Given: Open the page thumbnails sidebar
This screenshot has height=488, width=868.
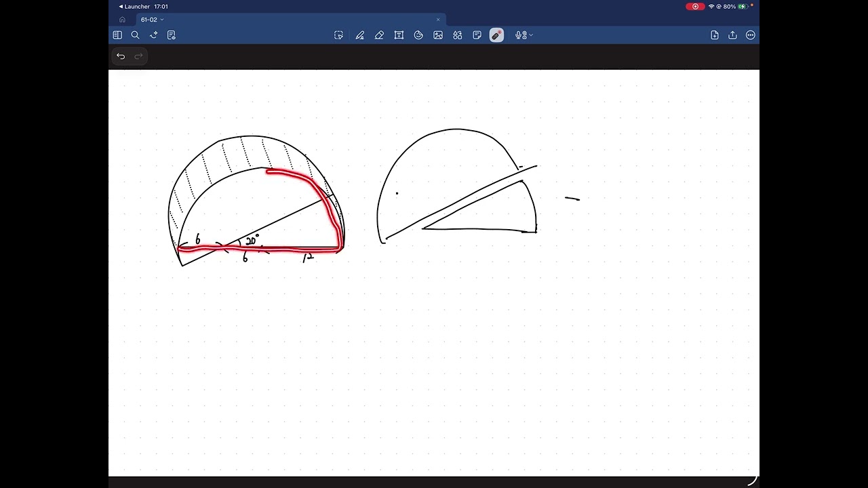Looking at the screenshot, I should pyautogui.click(x=117, y=35).
